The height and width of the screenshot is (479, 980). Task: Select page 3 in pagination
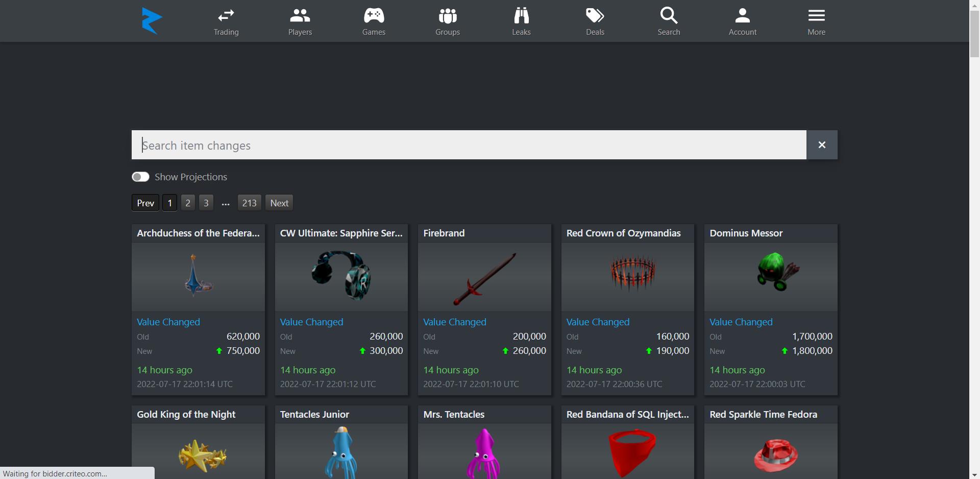tap(206, 203)
